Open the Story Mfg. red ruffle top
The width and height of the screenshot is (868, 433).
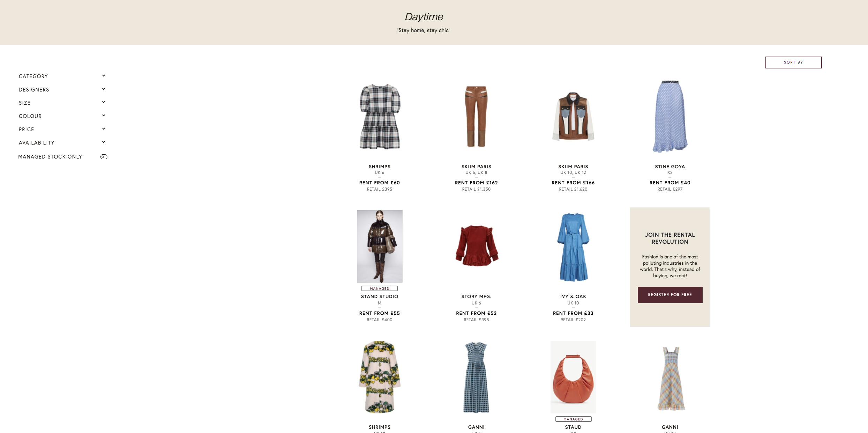tap(477, 246)
